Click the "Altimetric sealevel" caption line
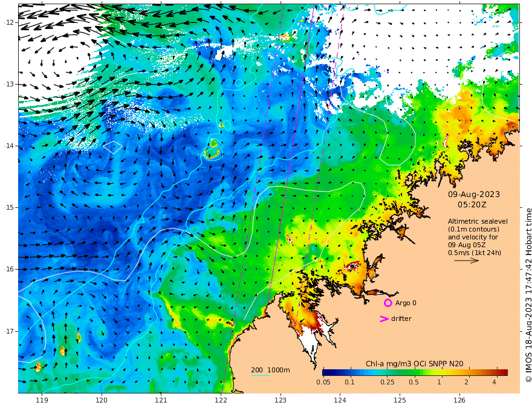The width and height of the screenshot is (532, 411). [x=478, y=221]
